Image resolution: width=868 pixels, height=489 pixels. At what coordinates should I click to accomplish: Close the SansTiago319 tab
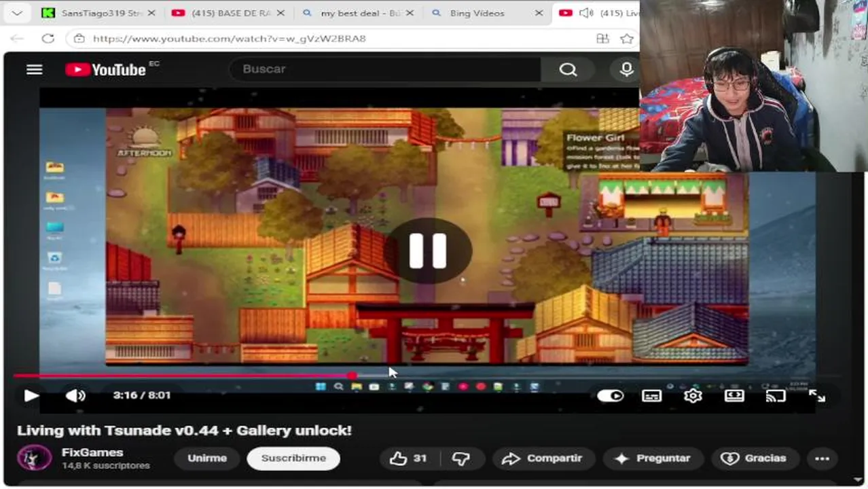151,13
